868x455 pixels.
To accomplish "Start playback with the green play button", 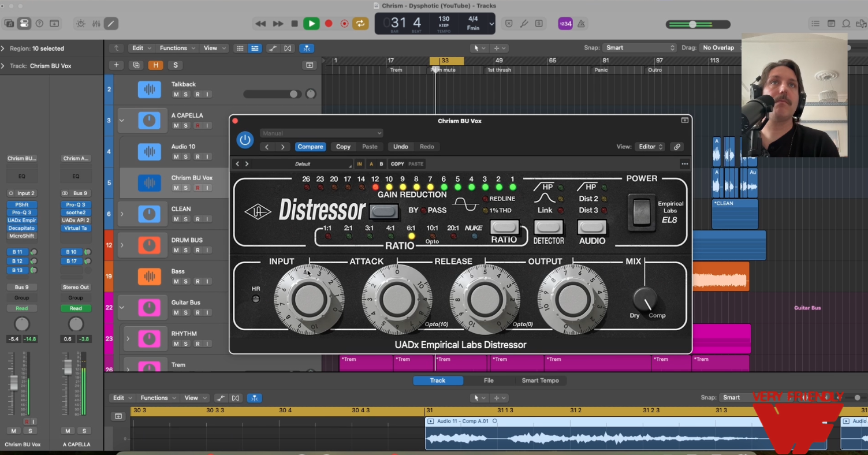I will [311, 24].
